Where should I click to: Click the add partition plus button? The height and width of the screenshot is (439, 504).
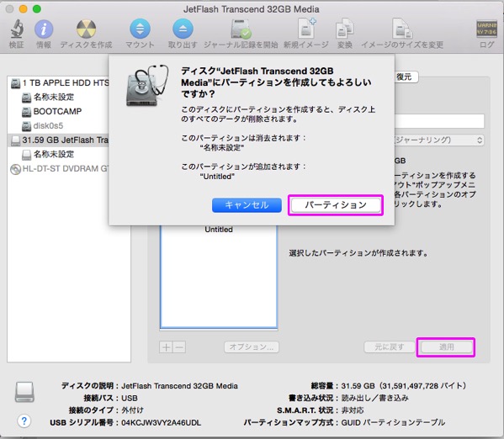pos(167,347)
